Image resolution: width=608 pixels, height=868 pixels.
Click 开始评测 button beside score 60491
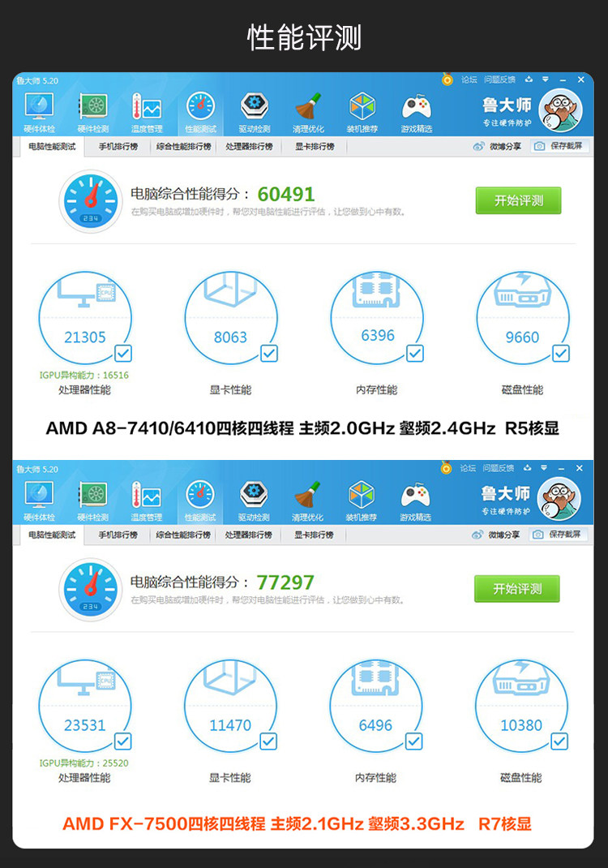click(x=518, y=200)
